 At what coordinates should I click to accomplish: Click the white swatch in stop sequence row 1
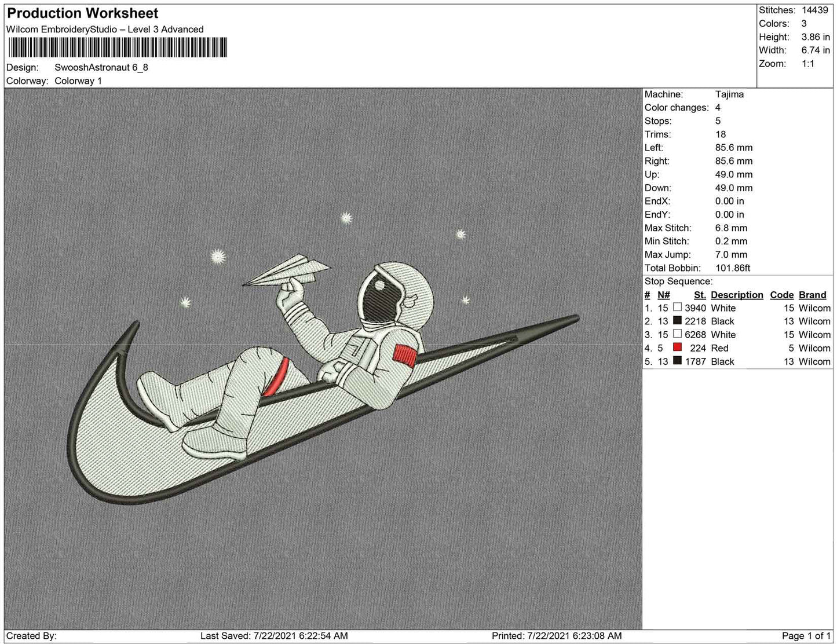point(677,308)
